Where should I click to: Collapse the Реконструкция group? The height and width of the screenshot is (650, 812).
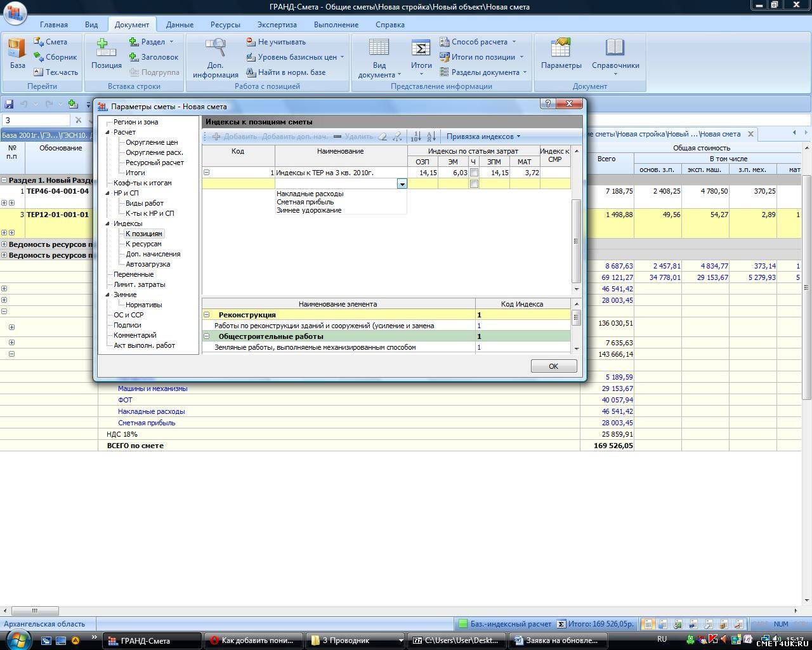207,315
